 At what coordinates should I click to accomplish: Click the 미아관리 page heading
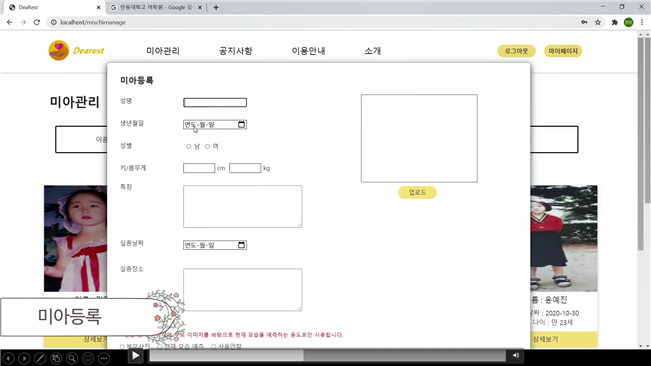[x=75, y=102]
